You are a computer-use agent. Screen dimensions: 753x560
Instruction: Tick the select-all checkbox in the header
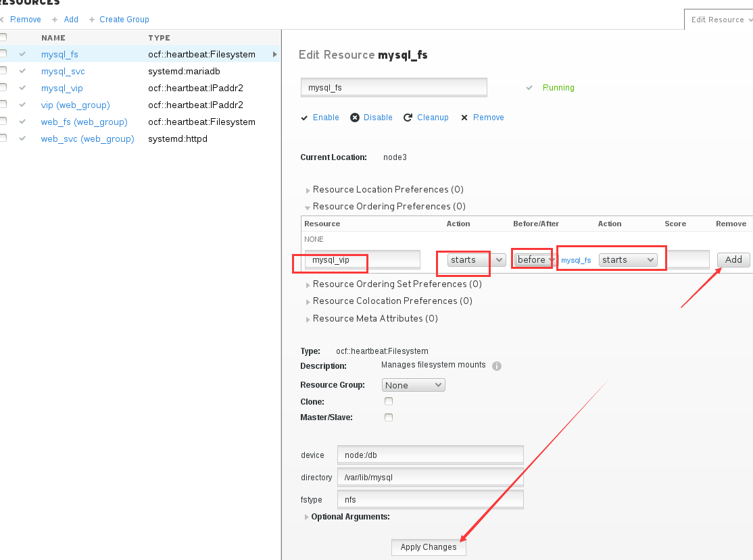click(x=3, y=37)
